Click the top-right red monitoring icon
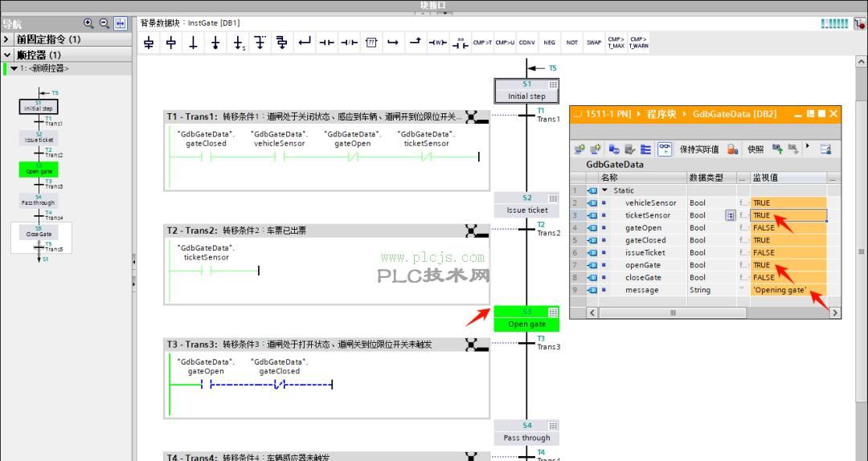Viewport: 868px width, 461px height. pos(858,24)
